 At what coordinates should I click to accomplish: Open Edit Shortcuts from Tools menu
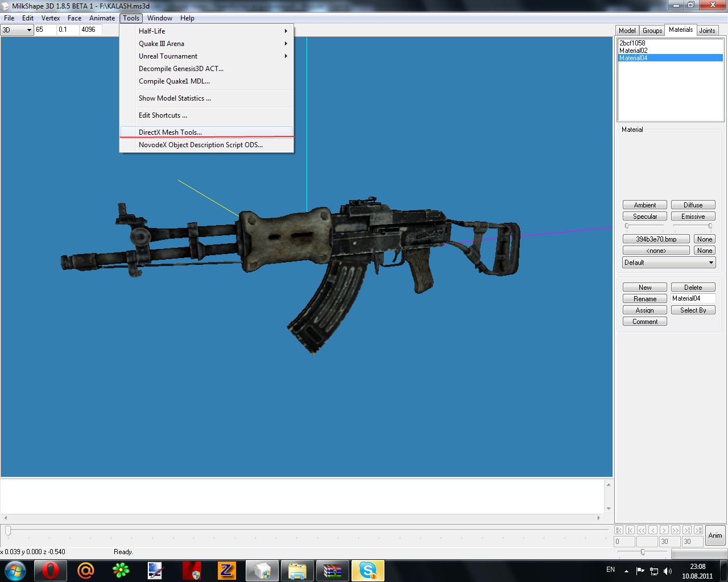click(206, 115)
